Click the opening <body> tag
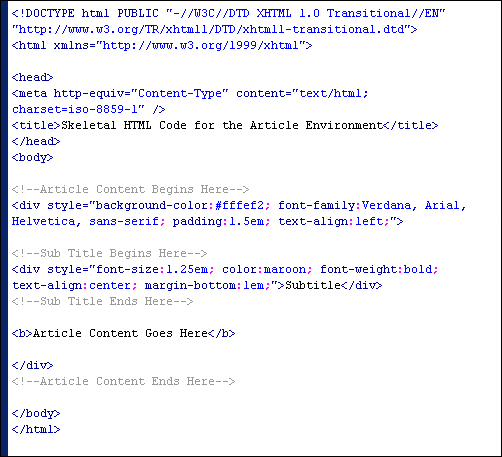Image resolution: width=502 pixels, height=457 pixels. [32, 157]
